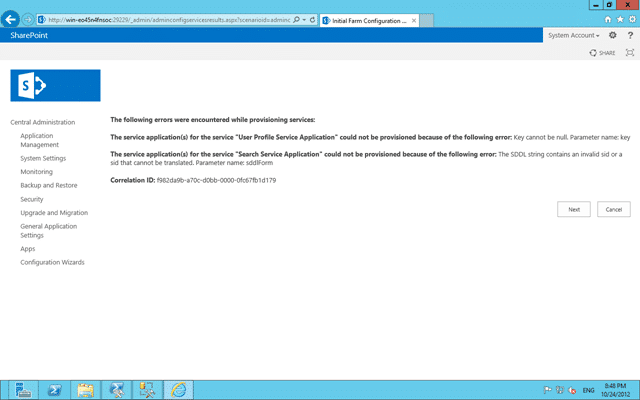Image resolution: width=640 pixels, height=400 pixels.
Task: Open a new blank browser tab
Action: click(427, 20)
